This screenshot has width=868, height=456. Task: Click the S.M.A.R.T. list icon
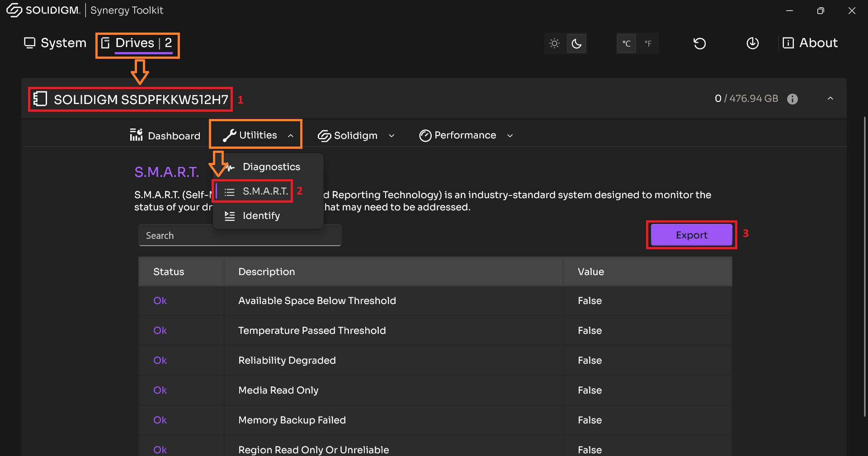click(x=230, y=192)
